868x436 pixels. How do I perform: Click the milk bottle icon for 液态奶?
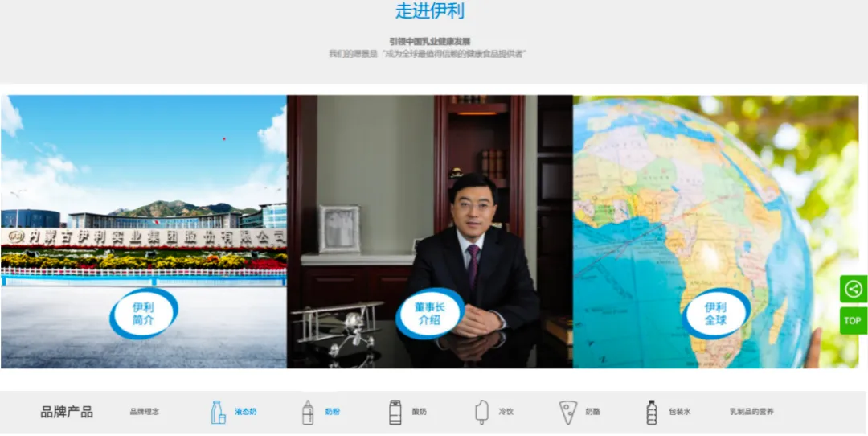tap(218, 413)
